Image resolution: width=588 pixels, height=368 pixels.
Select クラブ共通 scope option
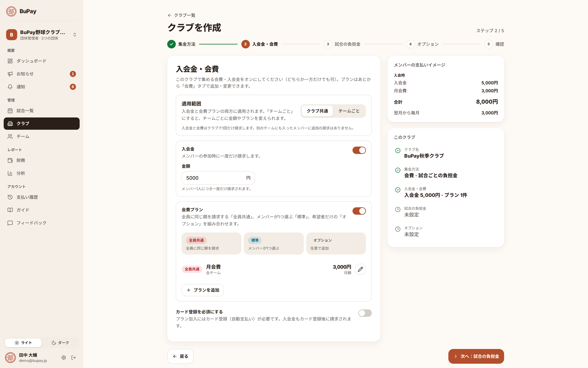pos(317,111)
